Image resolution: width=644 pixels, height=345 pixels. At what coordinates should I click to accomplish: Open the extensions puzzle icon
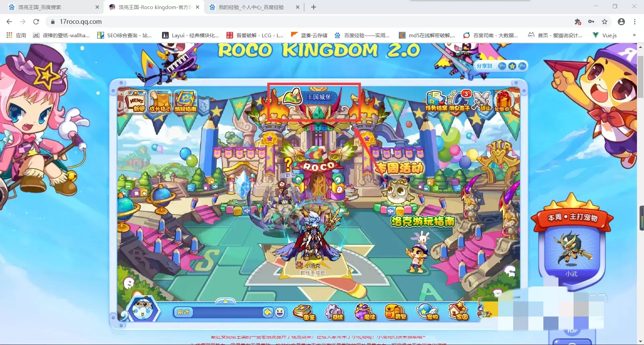click(578, 22)
